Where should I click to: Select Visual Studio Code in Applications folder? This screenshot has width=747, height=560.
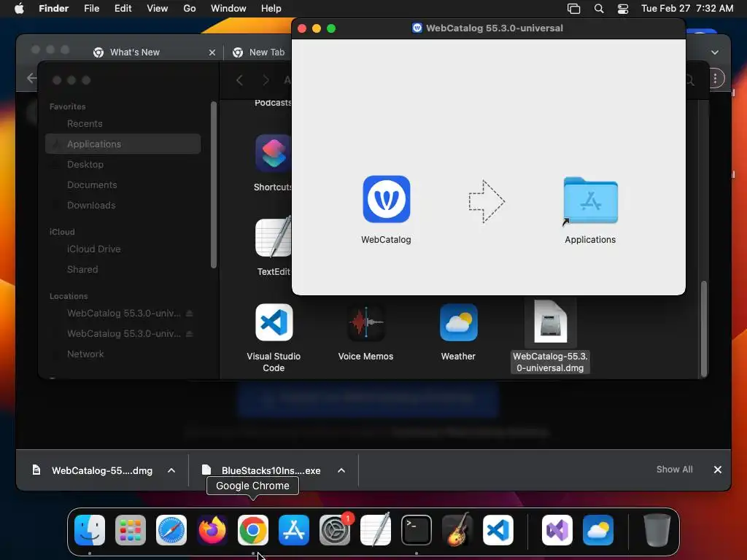[x=274, y=322]
